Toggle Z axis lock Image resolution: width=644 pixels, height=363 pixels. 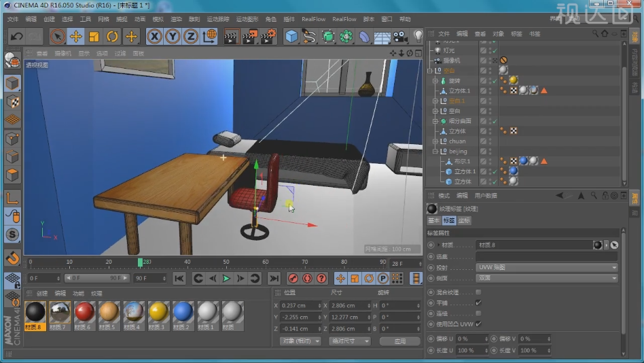(x=191, y=37)
